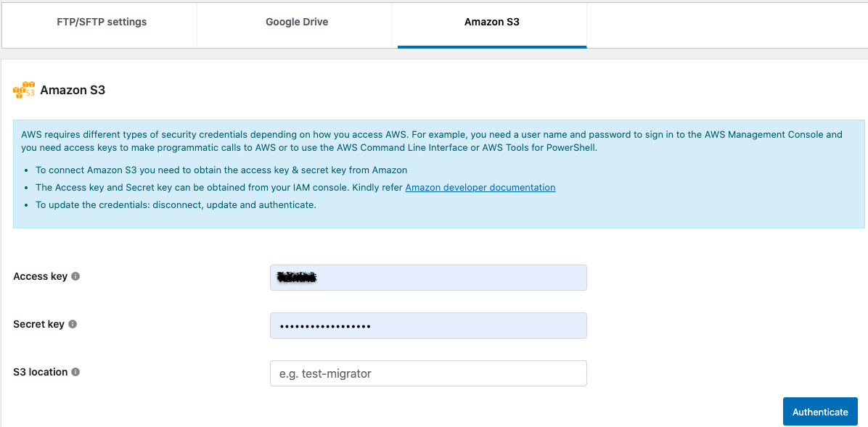The width and height of the screenshot is (868, 427).
Task: Click the Amazon S3 section heading text
Action: point(73,90)
